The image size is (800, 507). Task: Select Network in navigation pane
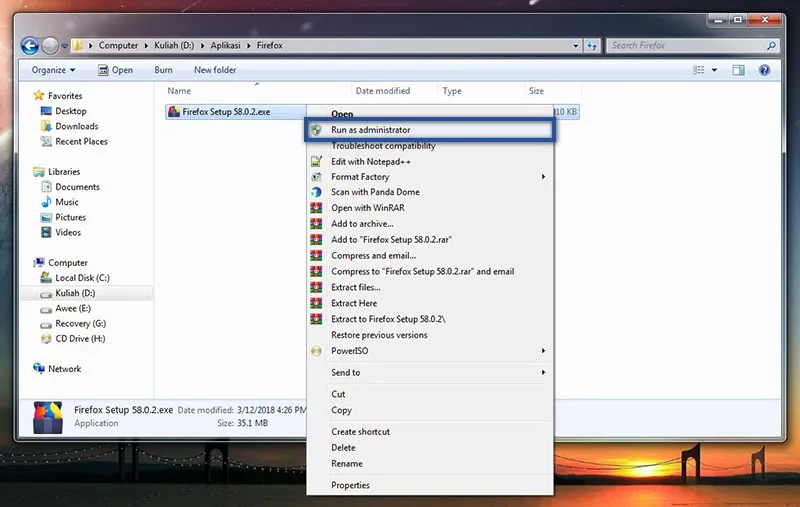pos(57,369)
